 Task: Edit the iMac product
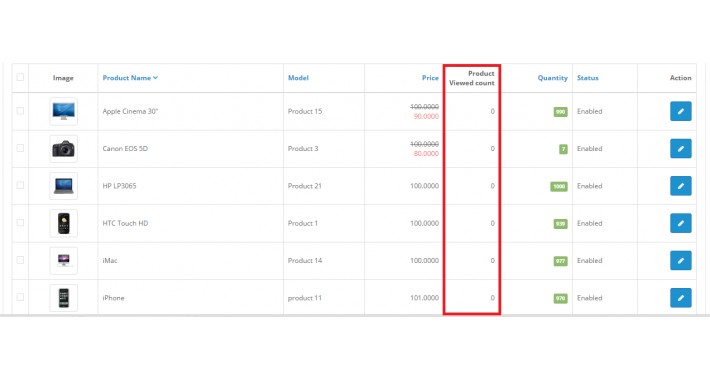[681, 260]
